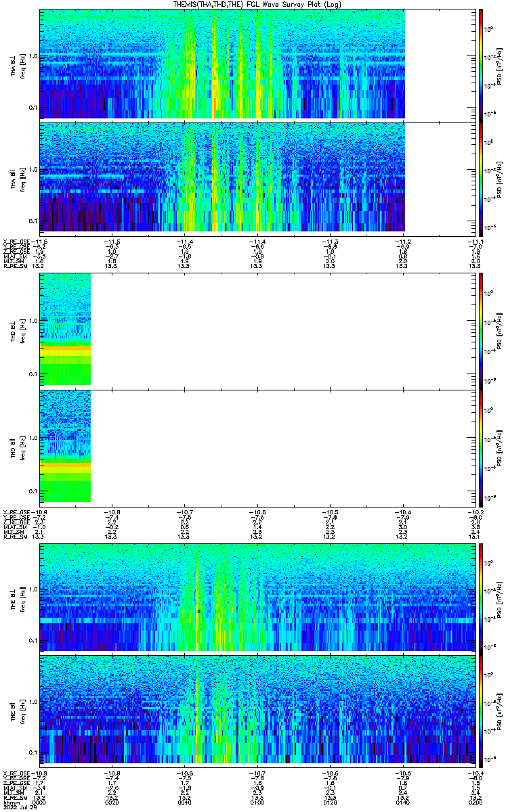Click the THE B-parallel spectrogram panel
Screen dimensions: 508x812
pos(259,710)
